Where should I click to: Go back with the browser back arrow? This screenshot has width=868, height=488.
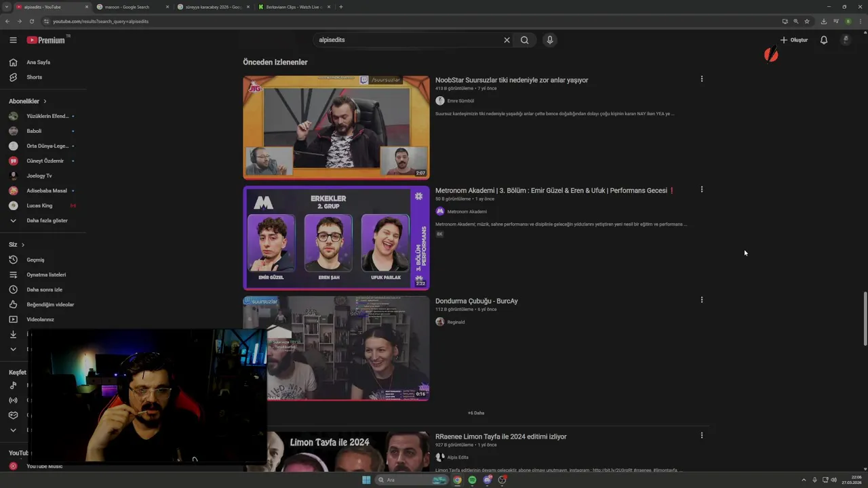tap(7, 21)
